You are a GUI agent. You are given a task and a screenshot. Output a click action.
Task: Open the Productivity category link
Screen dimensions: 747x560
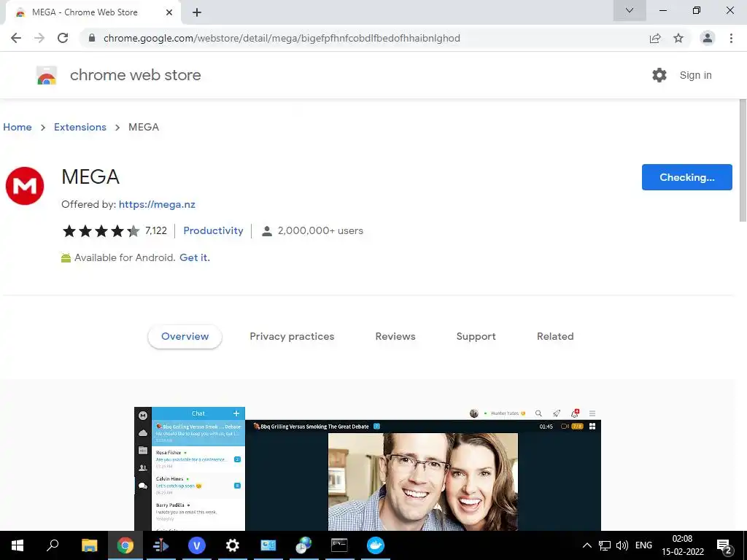(213, 230)
